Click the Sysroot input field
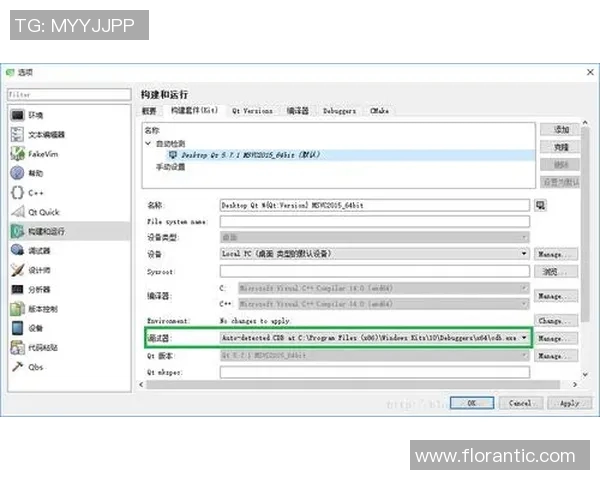This screenshot has height=480, width=600. click(375, 272)
